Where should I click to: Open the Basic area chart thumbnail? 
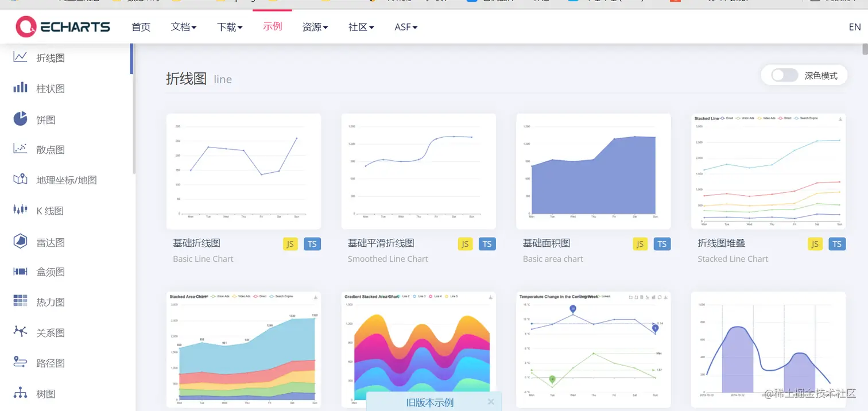594,171
